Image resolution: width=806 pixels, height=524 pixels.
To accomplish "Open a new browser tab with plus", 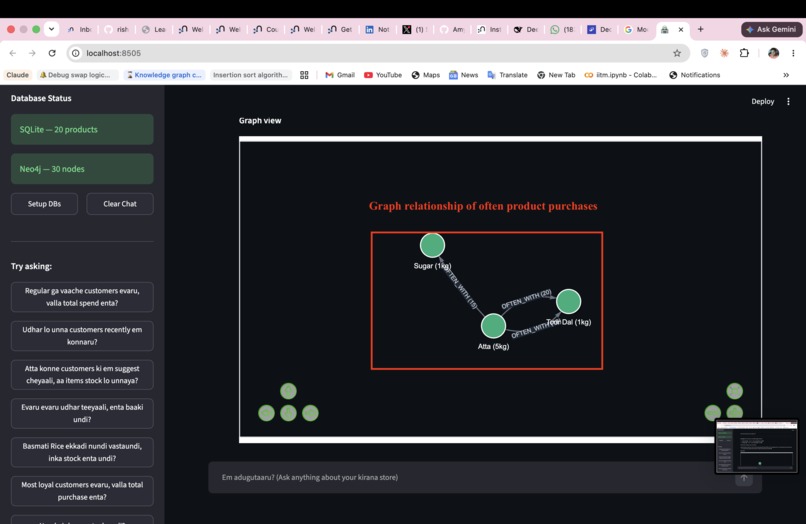I will pos(700,29).
